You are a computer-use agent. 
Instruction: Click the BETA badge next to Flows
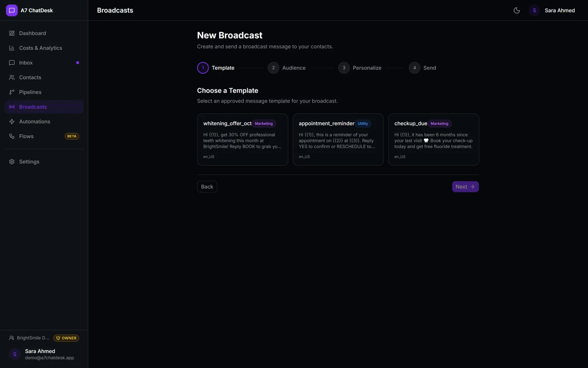72,136
